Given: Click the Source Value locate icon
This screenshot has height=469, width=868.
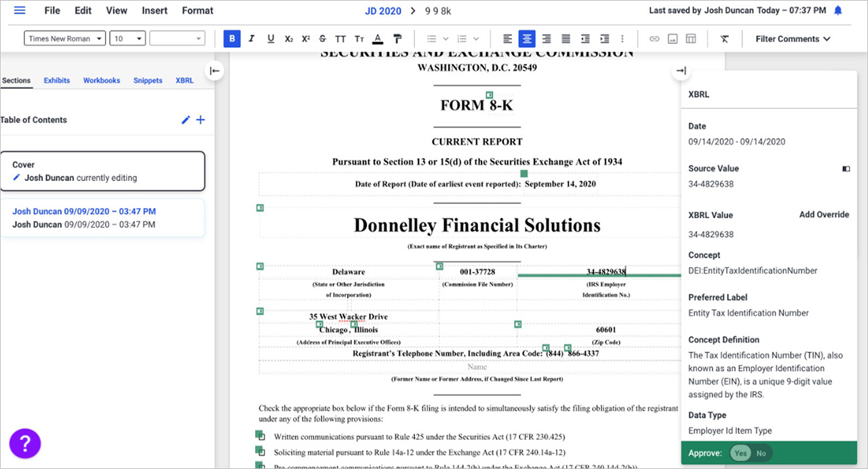Looking at the screenshot, I should pyautogui.click(x=846, y=169).
